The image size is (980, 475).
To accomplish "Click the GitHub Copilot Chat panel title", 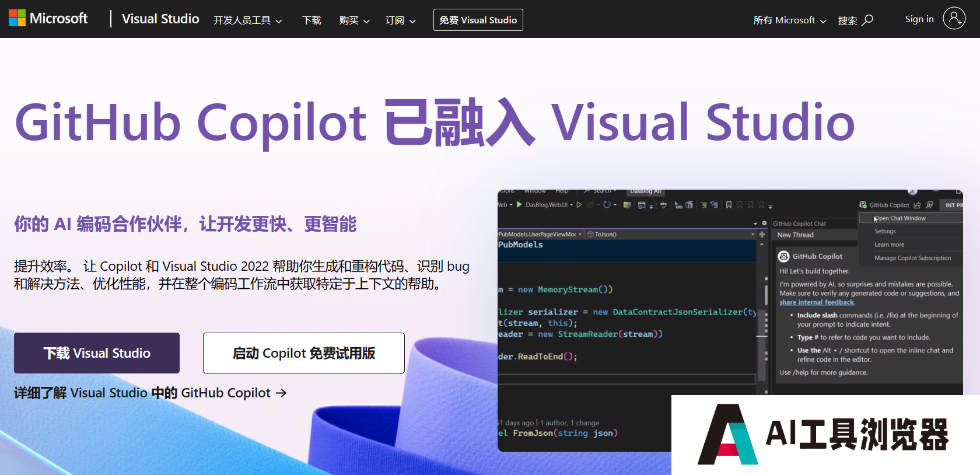I will point(799,223).
